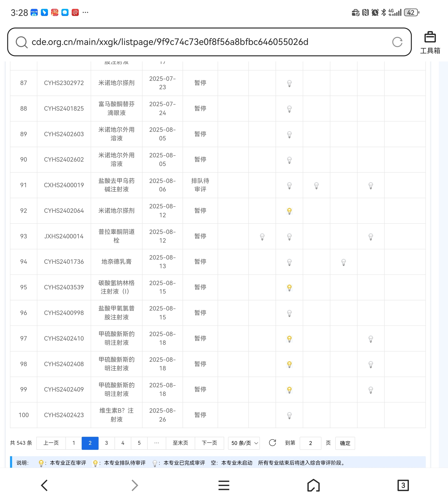Expand the 50 条/页 page size dropdown

pyautogui.click(x=244, y=443)
